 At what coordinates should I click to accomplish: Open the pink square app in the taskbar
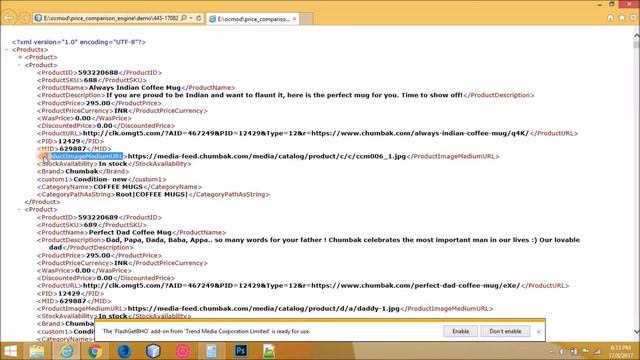tap(182, 351)
